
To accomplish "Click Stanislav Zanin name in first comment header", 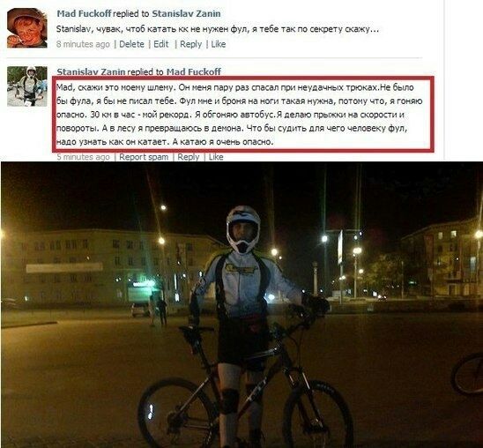I will (186, 13).
